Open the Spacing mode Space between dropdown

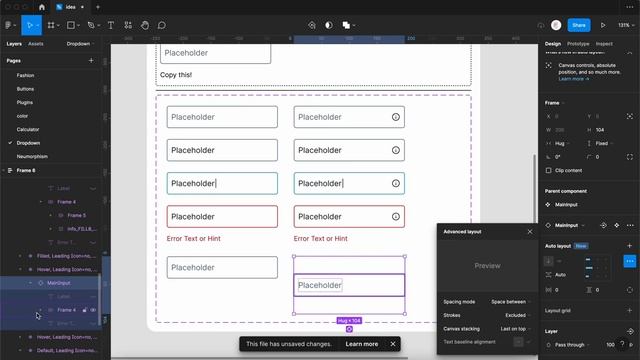click(x=510, y=302)
